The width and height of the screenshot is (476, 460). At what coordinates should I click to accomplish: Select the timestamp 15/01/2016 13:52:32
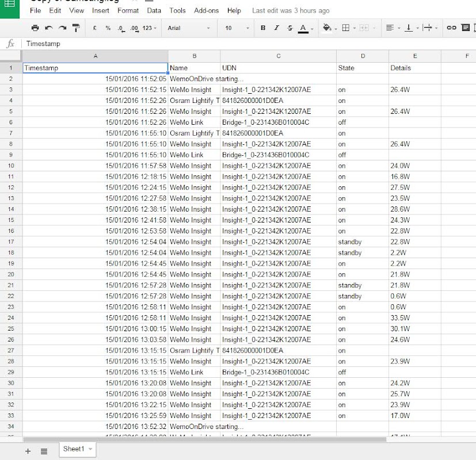[x=96, y=426]
